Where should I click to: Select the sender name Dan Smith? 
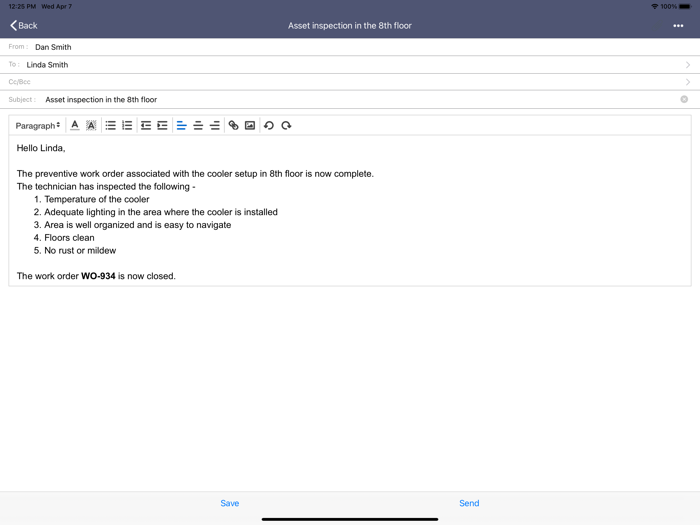pyautogui.click(x=53, y=47)
